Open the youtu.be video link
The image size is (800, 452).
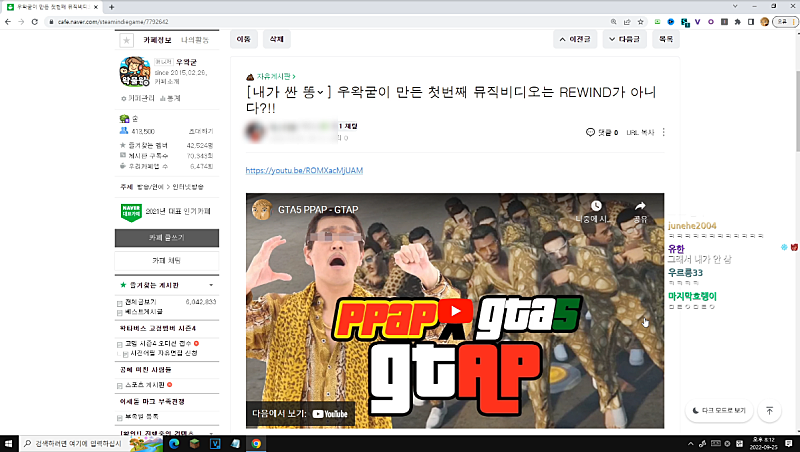pos(304,170)
